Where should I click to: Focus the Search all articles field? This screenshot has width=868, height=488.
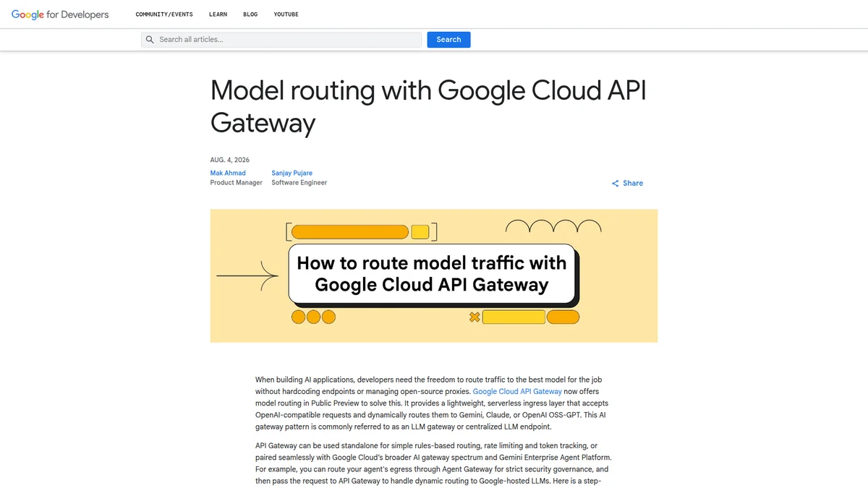(x=281, y=40)
